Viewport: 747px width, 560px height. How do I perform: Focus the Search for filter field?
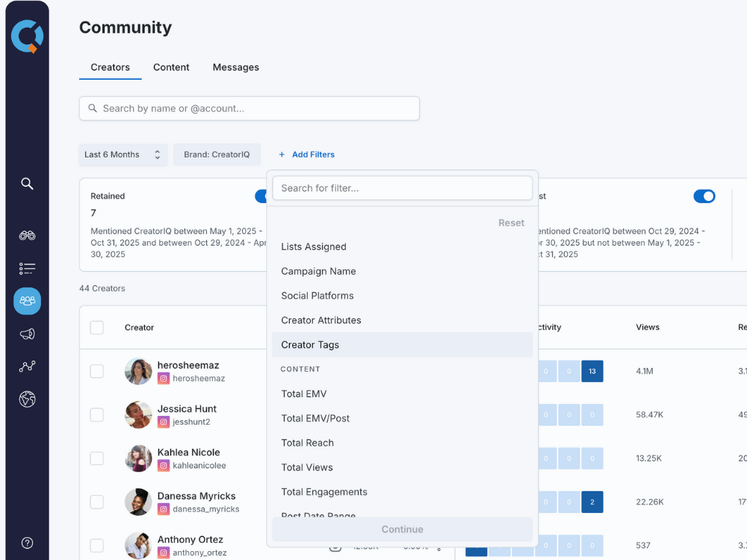(x=402, y=188)
